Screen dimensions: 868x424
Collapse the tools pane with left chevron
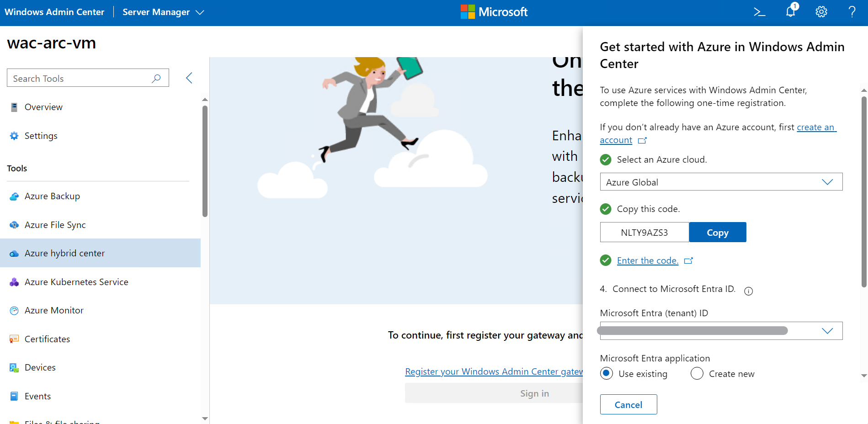point(189,78)
